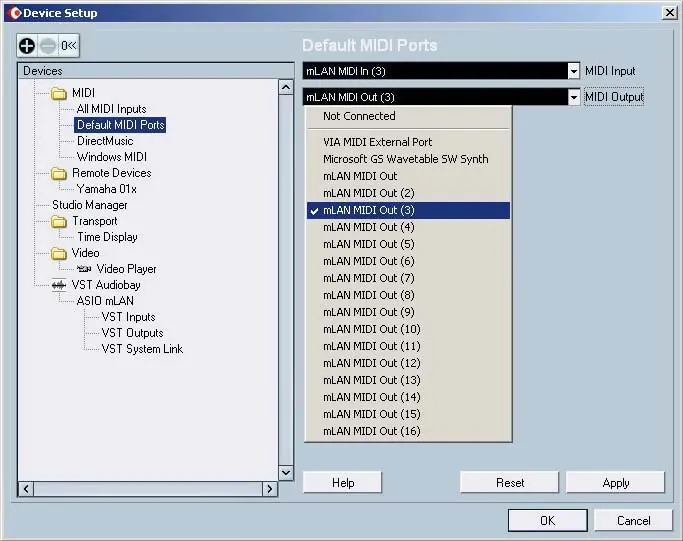Choose mLAN MIDI Out (4)
The height and width of the screenshot is (541, 683).
point(408,227)
